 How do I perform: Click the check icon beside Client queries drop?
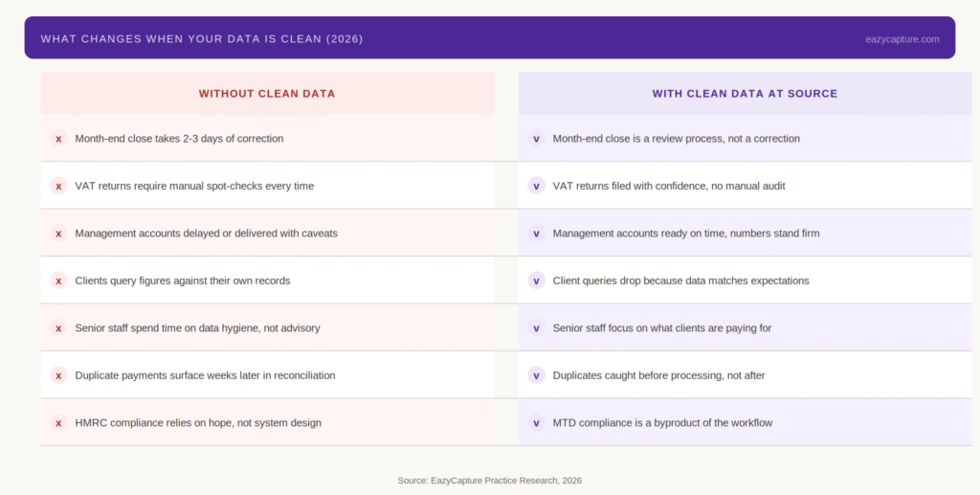click(536, 281)
